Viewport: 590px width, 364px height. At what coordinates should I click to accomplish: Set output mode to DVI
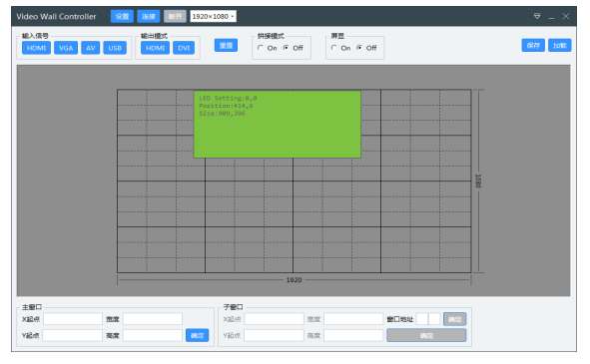pyautogui.click(x=184, y=48)
